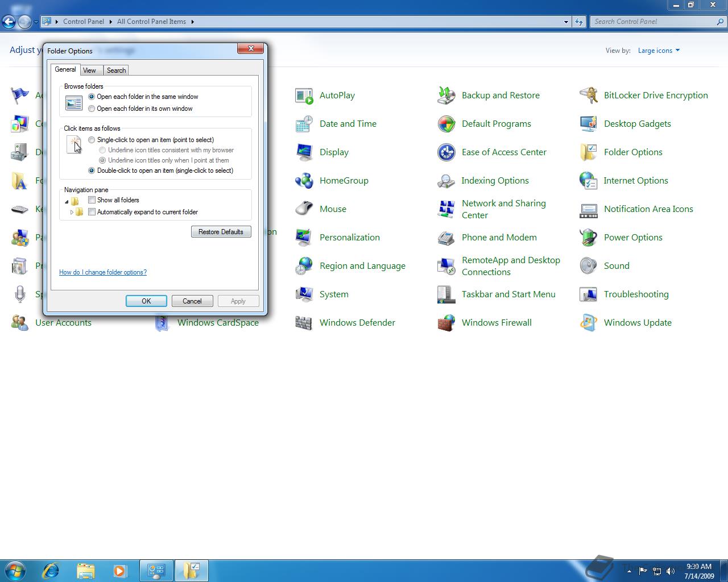Viewport: 728px width, 582px height.
Task: Expand the address bar history dropdown
Action: 566,22
